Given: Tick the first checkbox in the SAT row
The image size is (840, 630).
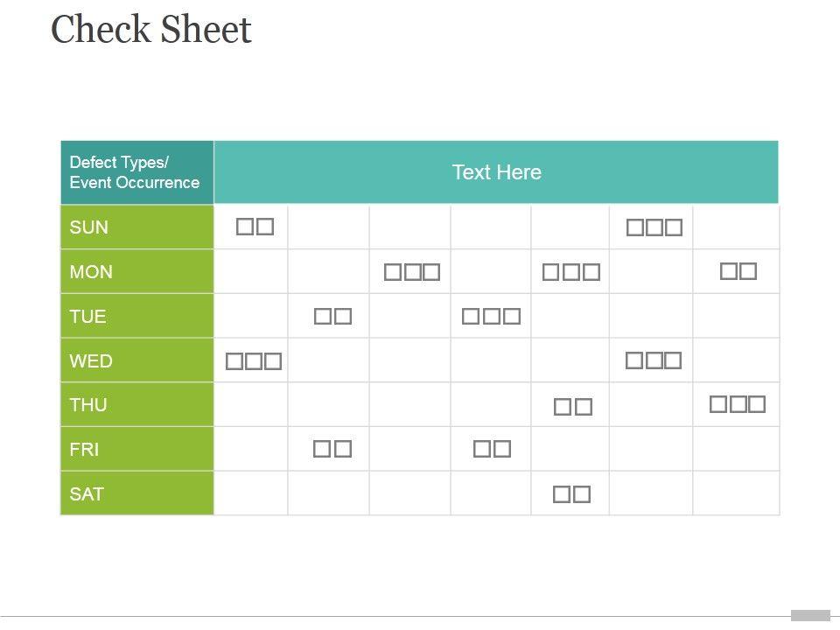Looking at the screenshot, I should pos(563,495).
